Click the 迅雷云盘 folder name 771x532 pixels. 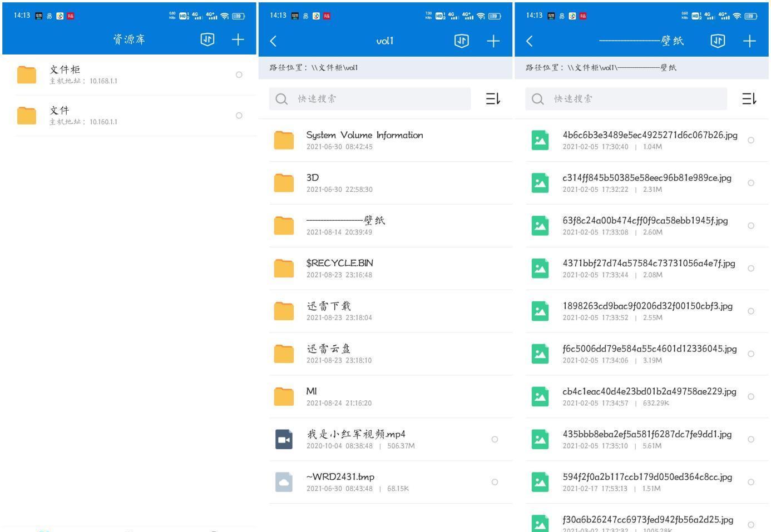(x=329, y=349)
